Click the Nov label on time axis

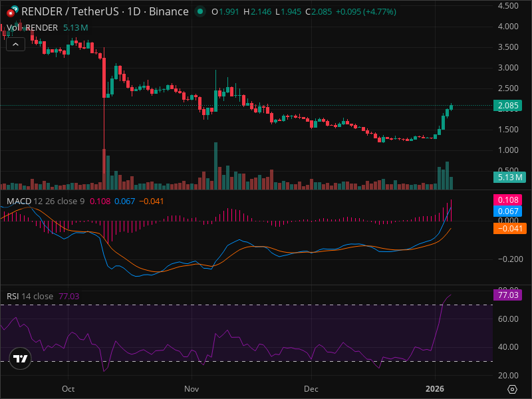tap(192, 389)
